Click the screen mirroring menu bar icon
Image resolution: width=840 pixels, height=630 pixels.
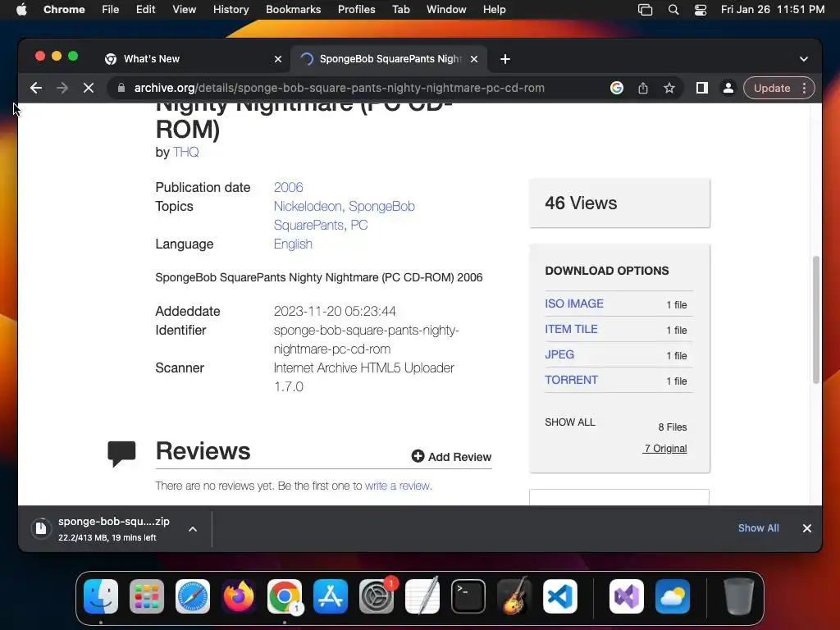(645, 9)
